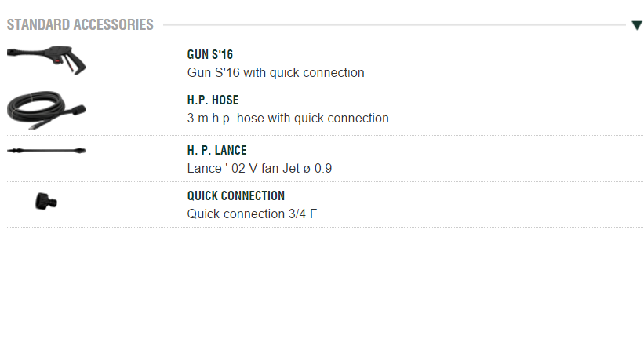Click 'Quick connection 3/4 F' description

pyautogui.click(x=252, y=214)
